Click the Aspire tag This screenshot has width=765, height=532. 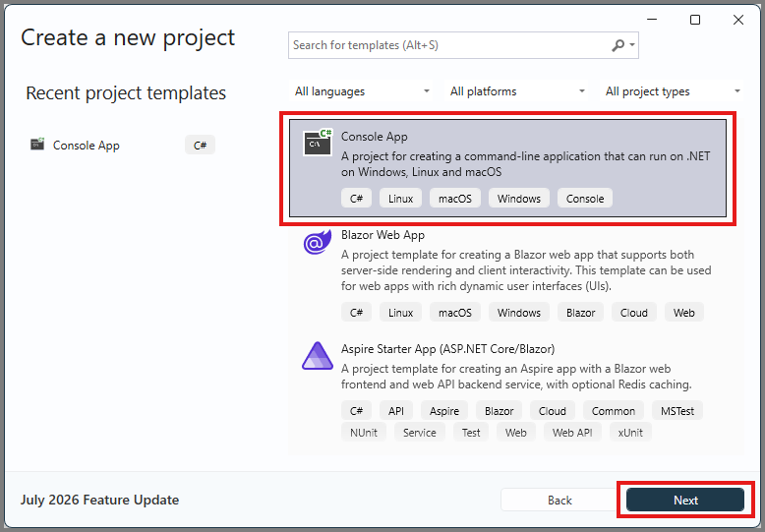tap(444, 411)
